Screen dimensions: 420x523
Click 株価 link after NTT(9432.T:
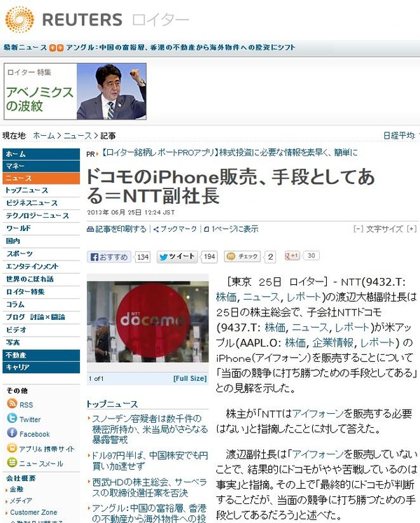pyautogui.click(x=226, y=297)
